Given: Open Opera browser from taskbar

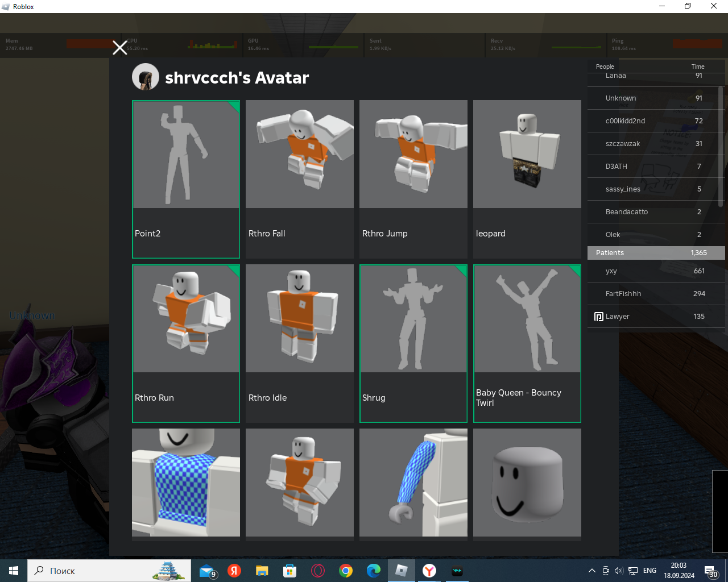Looking at the screenshot, I should tap(317, 571).
